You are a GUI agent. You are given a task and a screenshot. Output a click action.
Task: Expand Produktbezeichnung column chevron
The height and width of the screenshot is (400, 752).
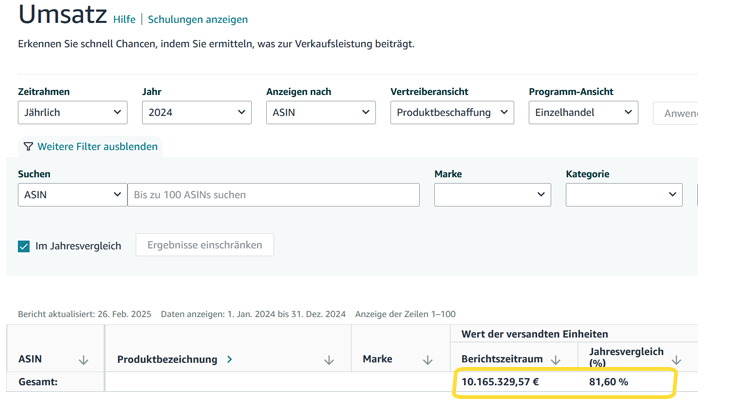230,359
